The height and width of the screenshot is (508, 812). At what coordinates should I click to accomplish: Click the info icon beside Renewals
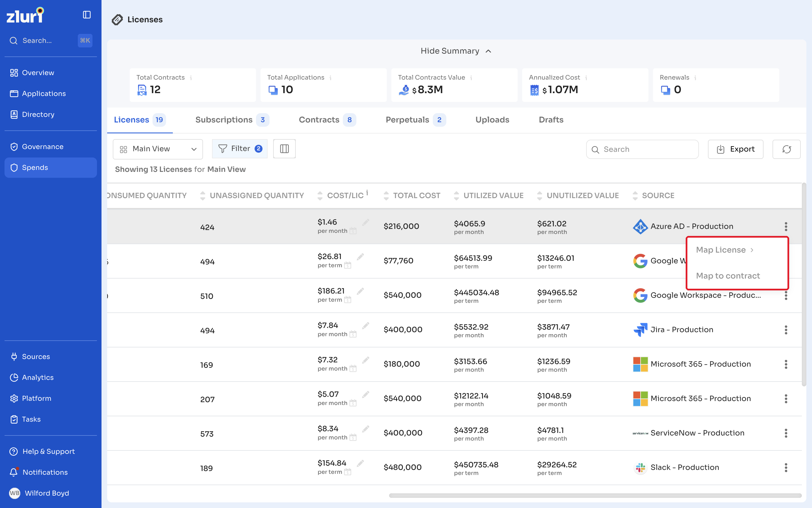click(x=695, y=78)
